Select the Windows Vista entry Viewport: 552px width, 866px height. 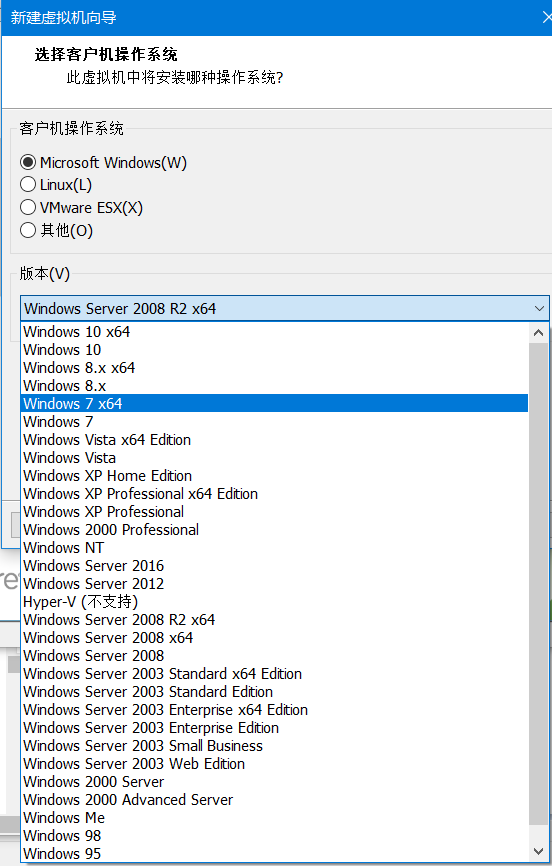coord(275,457)
